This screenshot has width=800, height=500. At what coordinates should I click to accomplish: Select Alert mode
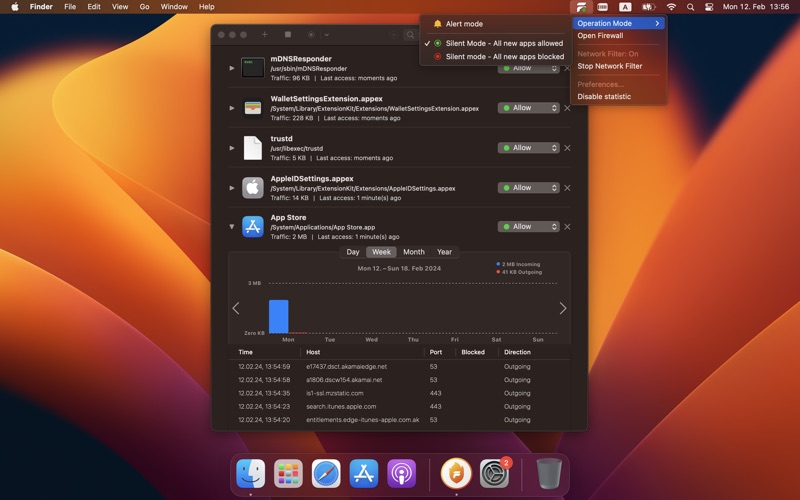point(495,24)
